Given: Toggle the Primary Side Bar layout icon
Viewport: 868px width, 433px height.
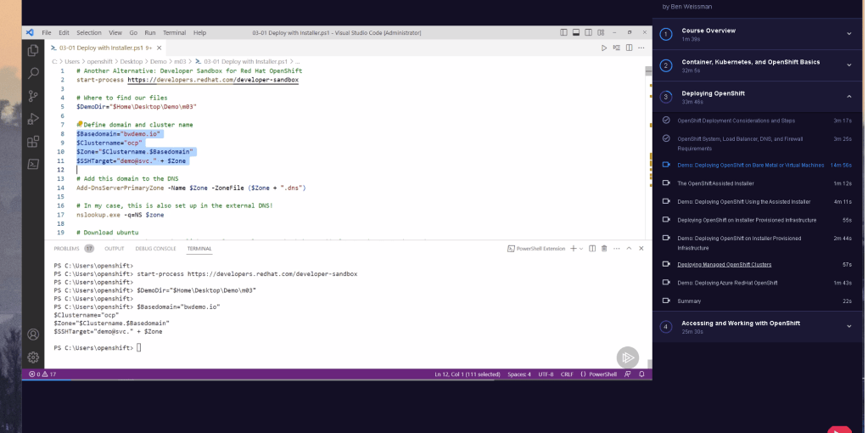Looking at the screenshot, I should click(563, 32).
